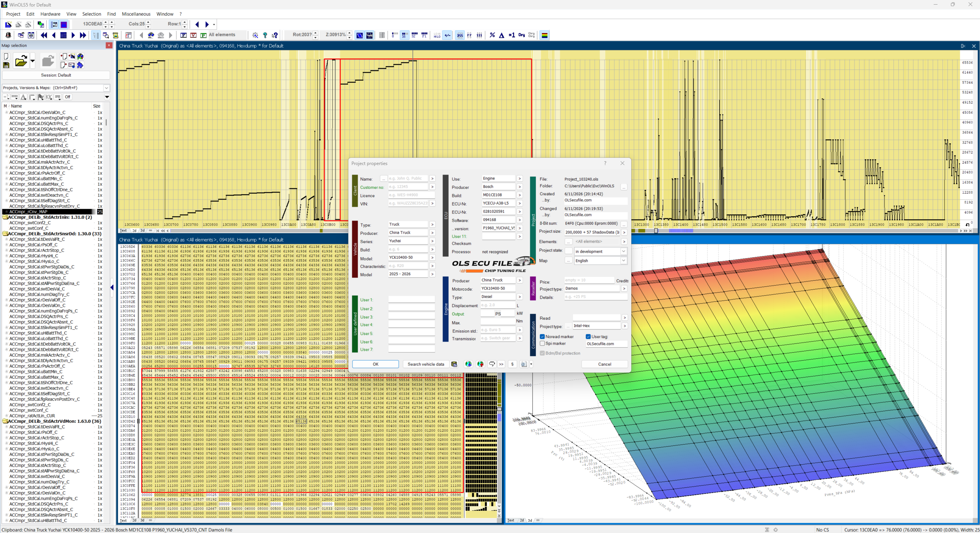Click the percent display toolbar icon

click(x=492, y=35)
